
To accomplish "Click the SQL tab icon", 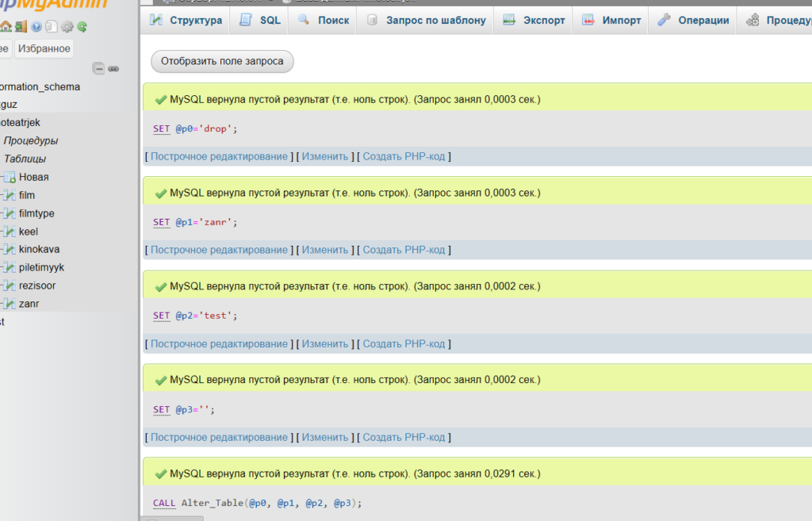I will [246, 20].
